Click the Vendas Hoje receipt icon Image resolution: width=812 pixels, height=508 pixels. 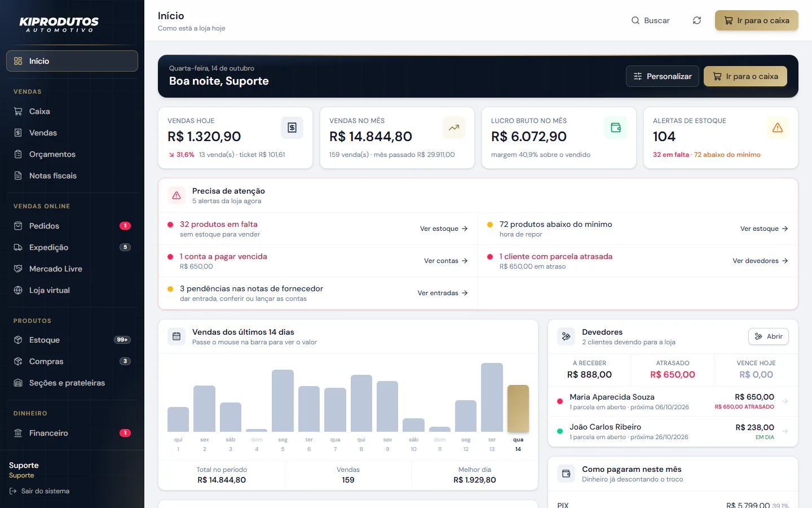coord(292,128)
